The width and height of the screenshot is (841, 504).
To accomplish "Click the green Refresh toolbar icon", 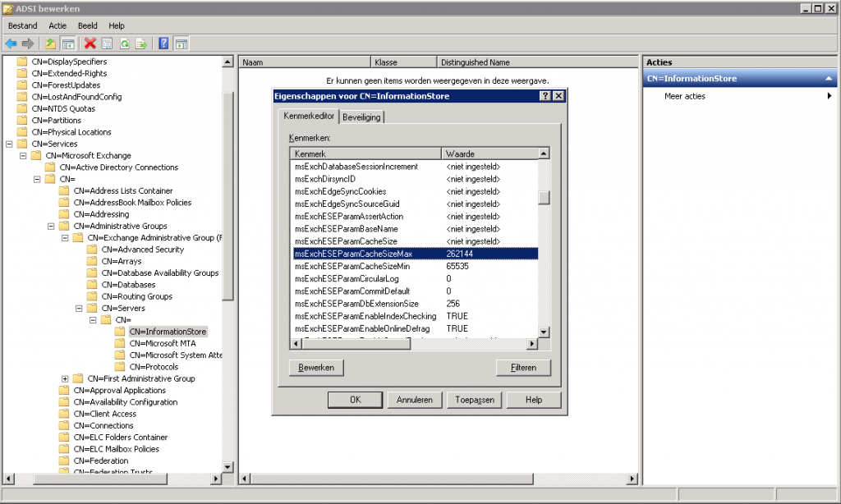I will (125, 44).
